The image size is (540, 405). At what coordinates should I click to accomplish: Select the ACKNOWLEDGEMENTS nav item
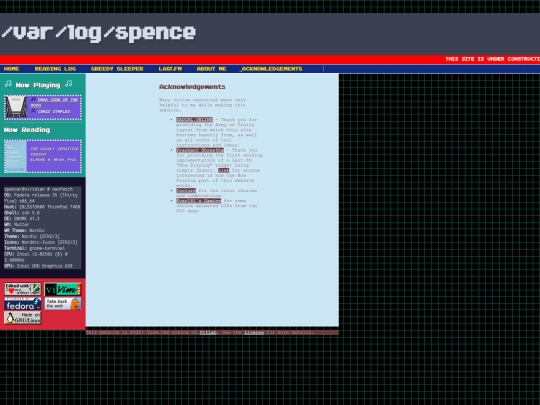tap(271, 69)
